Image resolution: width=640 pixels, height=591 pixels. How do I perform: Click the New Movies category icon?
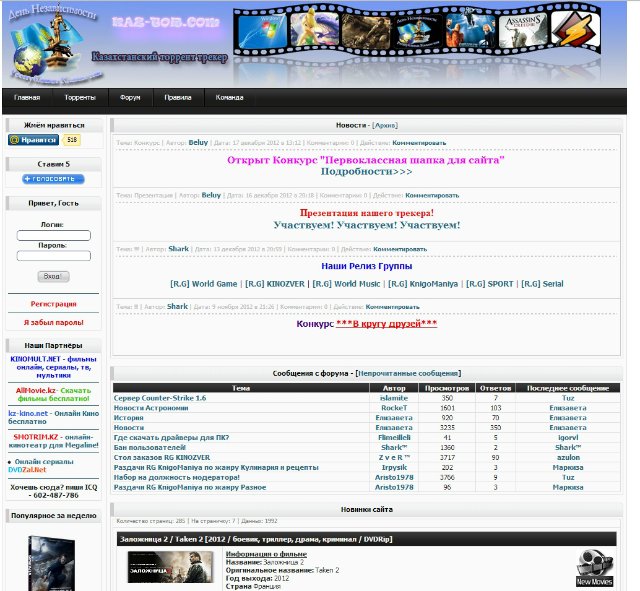(x=595, y=567)
